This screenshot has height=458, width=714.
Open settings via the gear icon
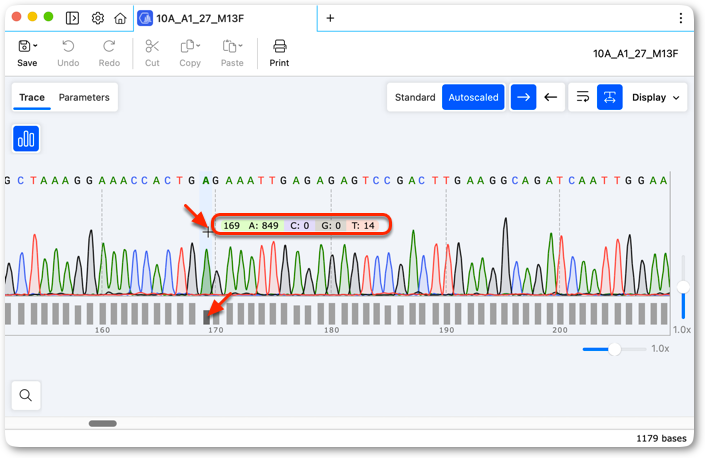[97, 18]
